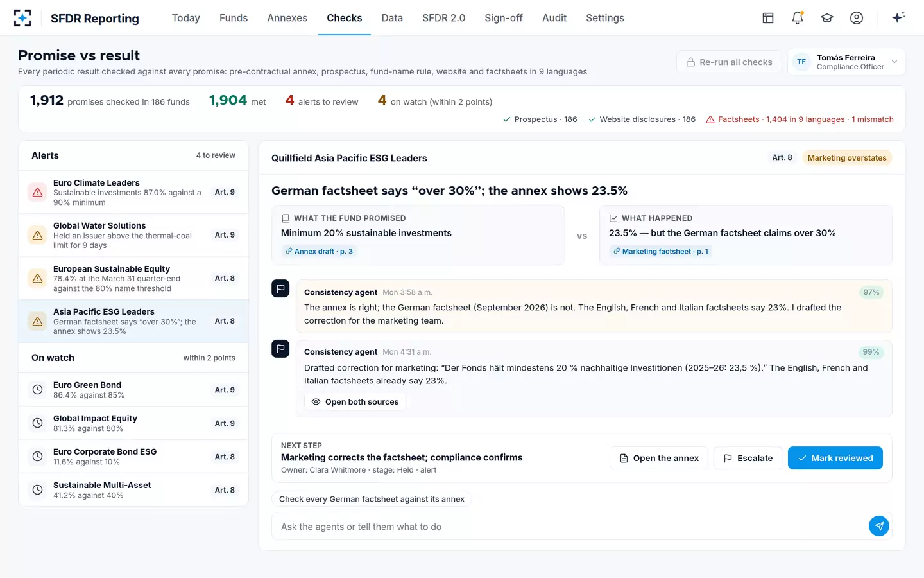Click warning icon for Global Water Solutions alert
This screenshot has height=578, width=924.
38,235
